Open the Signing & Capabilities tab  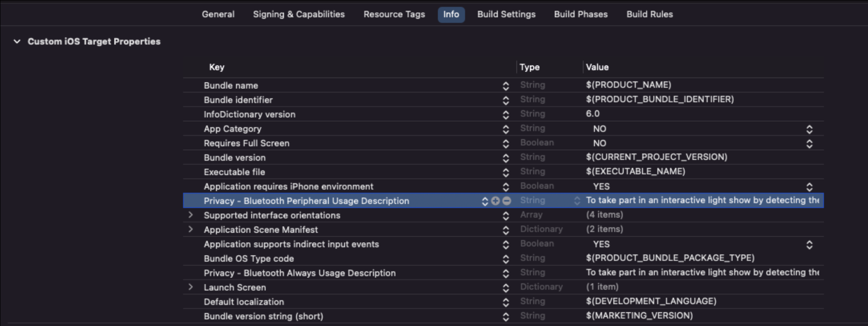click(x=298, y=14)
